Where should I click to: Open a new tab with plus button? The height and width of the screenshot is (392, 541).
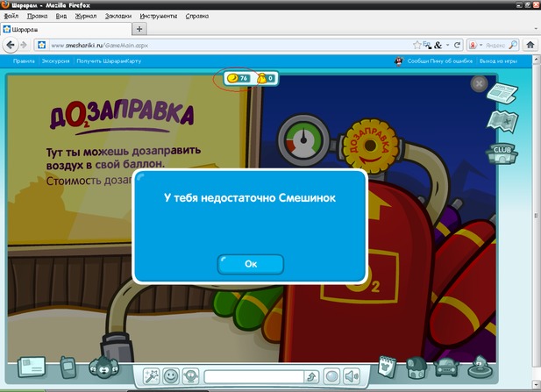coord(139,29)
